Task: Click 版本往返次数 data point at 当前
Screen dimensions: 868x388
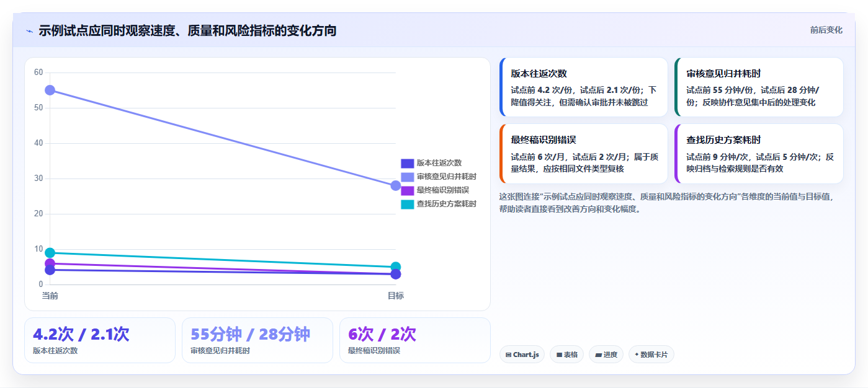Action: click(50, 270)
